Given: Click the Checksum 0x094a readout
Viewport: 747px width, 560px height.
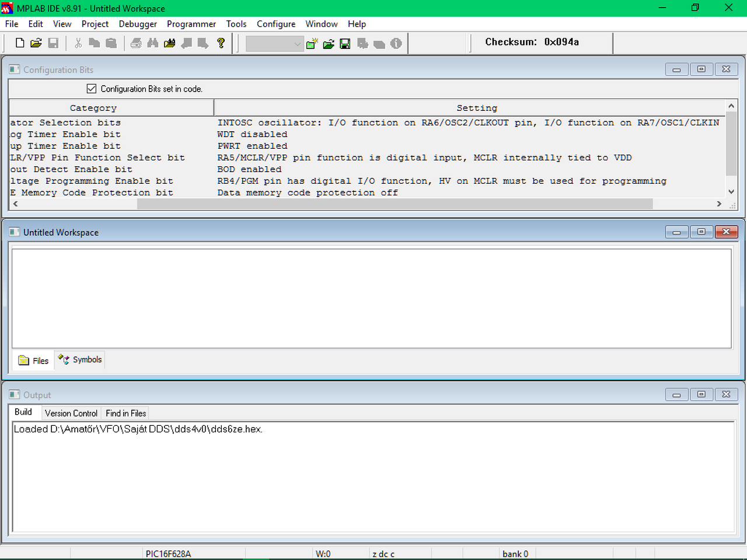Looking at the screenshot, I should [532, 42].
